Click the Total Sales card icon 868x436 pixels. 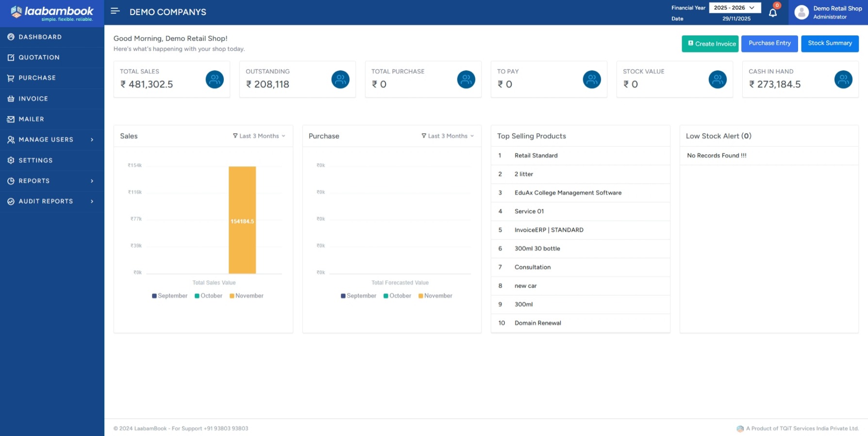[x=215, y=80]
